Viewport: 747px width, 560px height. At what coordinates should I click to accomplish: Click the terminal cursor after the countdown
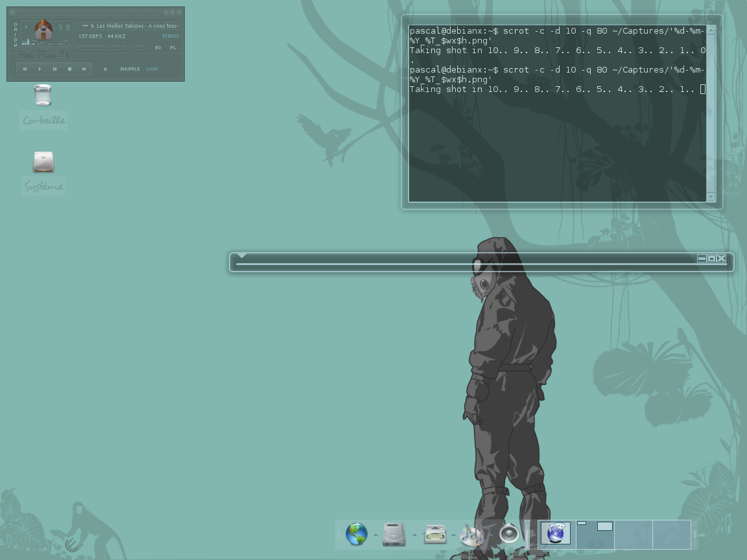(703, 89)
